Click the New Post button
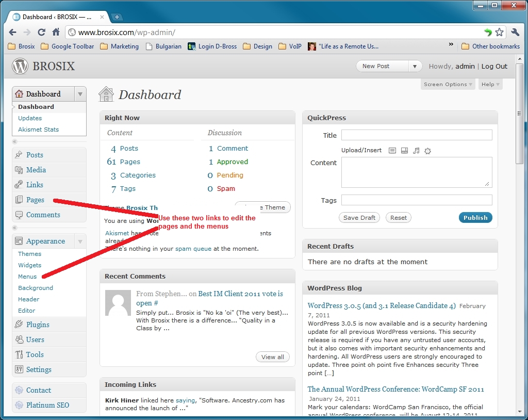 click(383, 67)
